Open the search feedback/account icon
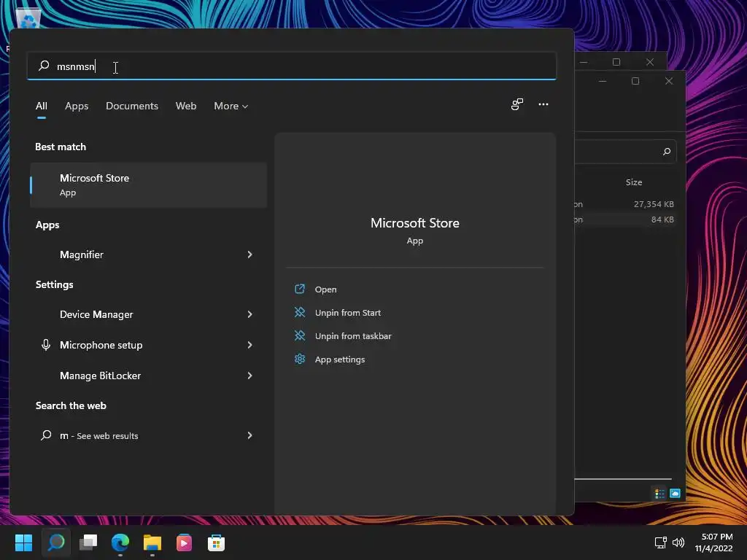Screen dimensions: 747x560 click(517, 104)
